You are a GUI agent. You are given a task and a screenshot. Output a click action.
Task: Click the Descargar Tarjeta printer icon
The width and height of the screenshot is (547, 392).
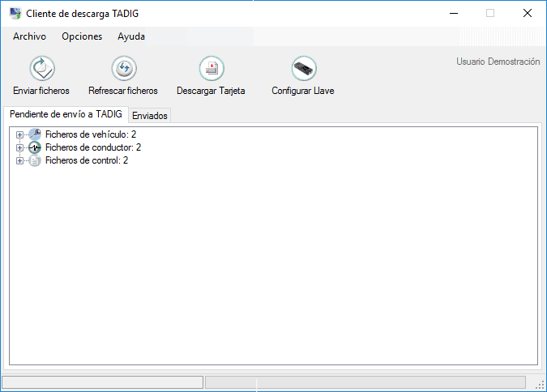212,68
